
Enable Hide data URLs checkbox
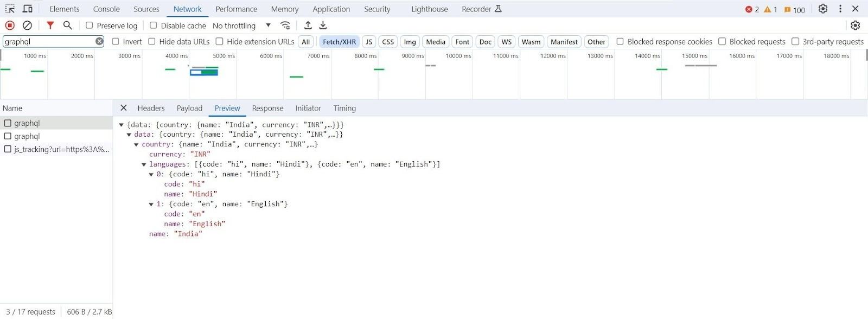click(152, 41)
